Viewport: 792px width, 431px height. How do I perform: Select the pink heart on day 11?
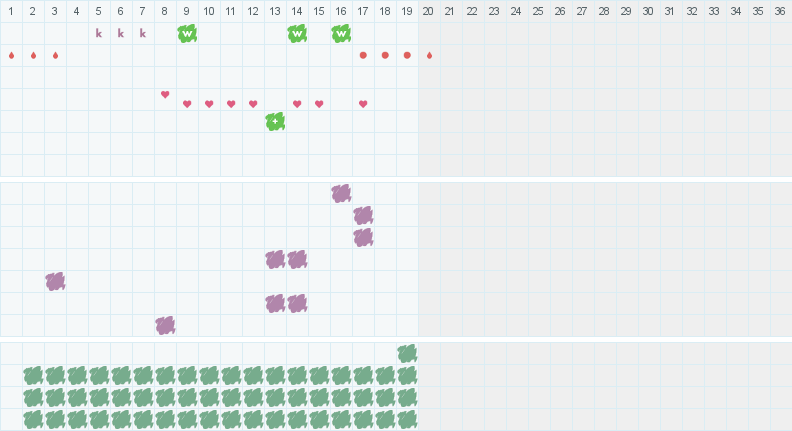(x=231, y=104)
